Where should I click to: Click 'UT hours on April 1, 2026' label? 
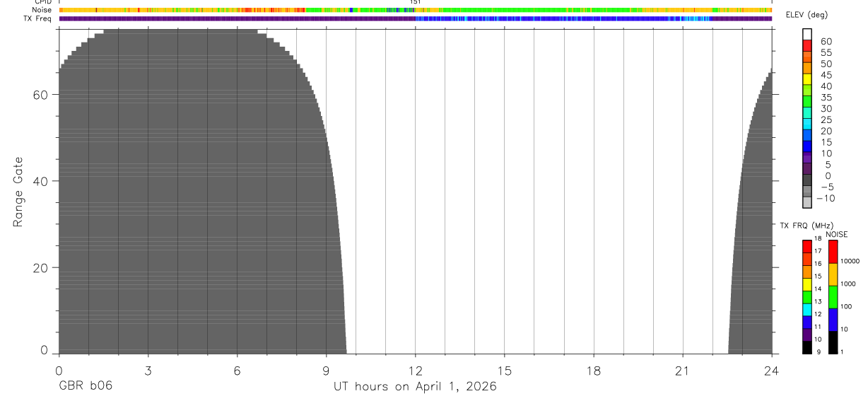415,387
